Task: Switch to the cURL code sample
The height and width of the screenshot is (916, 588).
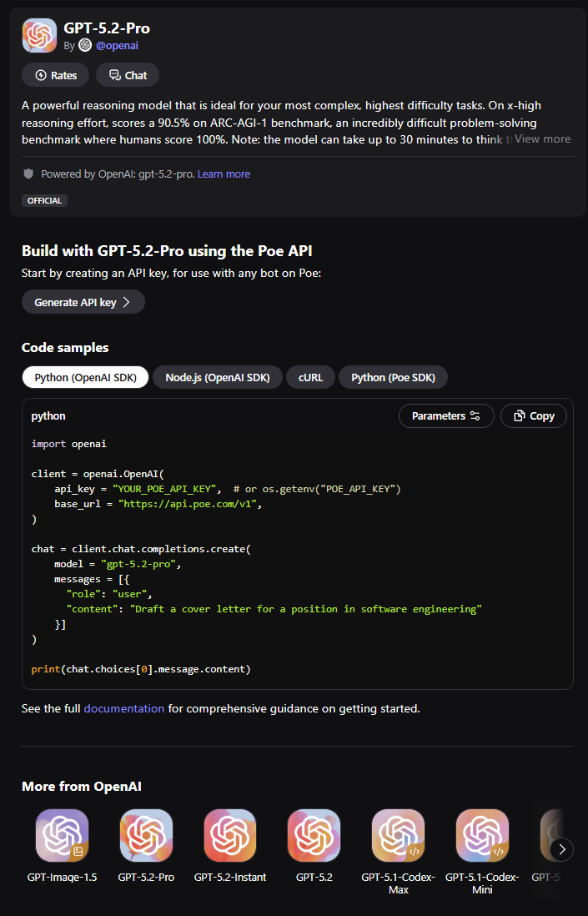Action: (310, 377)
